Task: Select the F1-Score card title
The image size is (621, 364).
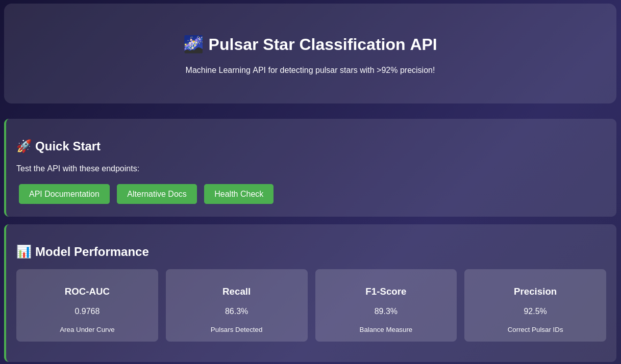Action: [x=386, y=292]
